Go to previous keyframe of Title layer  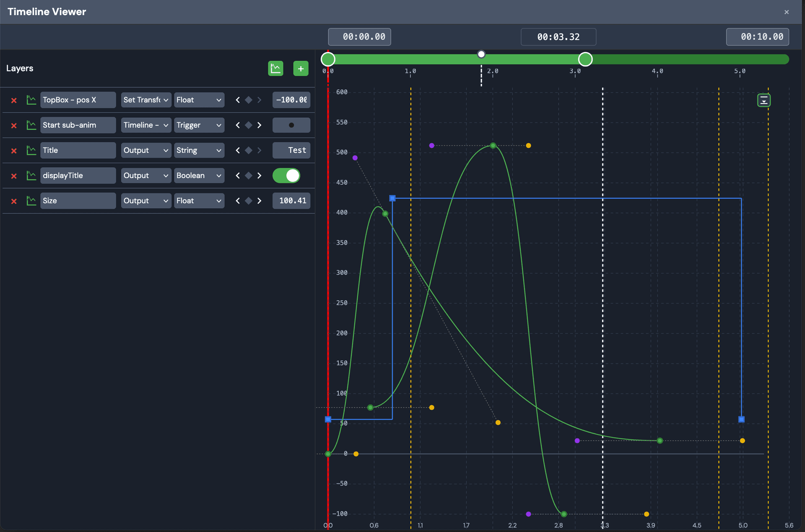(x=238, y=150)
